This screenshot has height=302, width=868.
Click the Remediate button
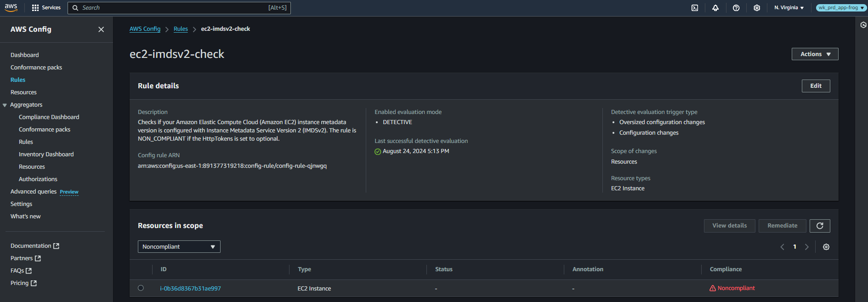click(x=783, y=226)
